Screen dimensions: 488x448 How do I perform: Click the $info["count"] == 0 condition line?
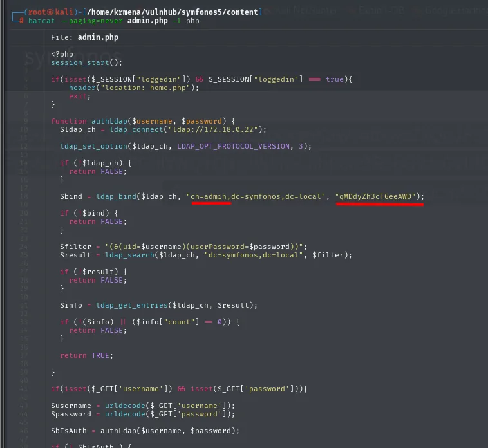pos(150,322)
